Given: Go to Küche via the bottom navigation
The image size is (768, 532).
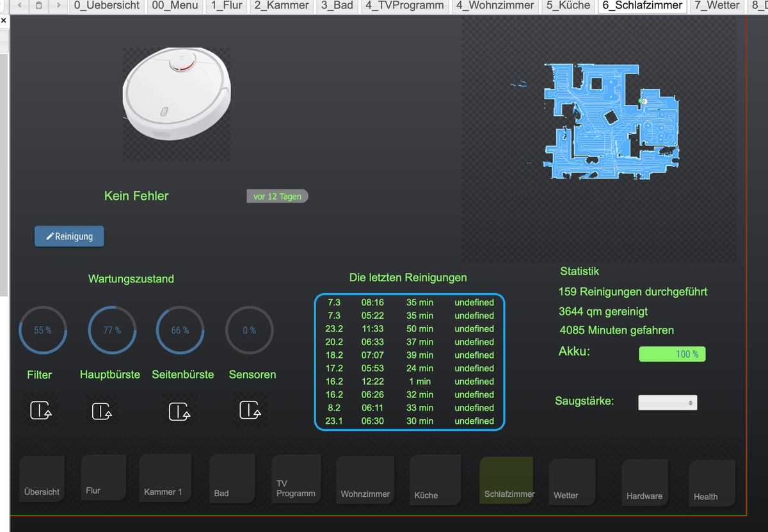Looking at the screenshot, I should 434,481.
